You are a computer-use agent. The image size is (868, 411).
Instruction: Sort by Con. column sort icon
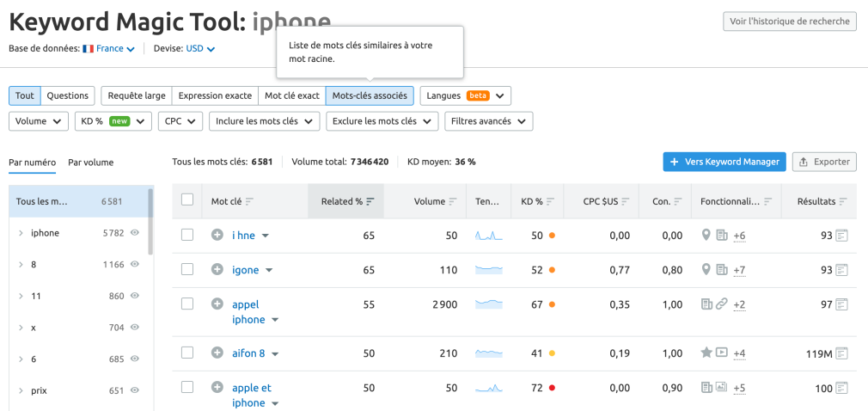(678, 201)
